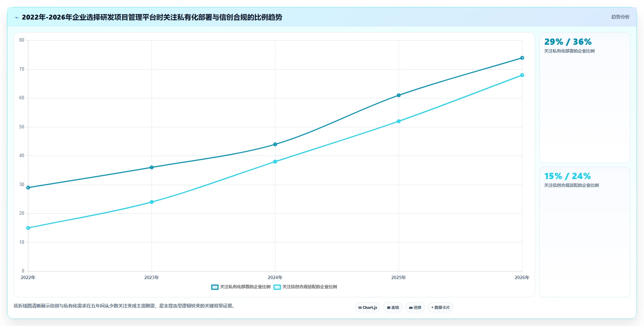
Task: Click the chart title starting 2022年-2026年企业选择
Action: pos(152,17)
